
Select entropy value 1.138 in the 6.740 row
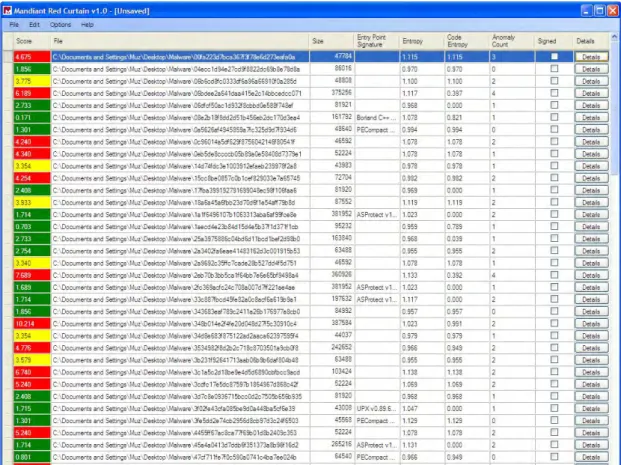pos(410,372)
